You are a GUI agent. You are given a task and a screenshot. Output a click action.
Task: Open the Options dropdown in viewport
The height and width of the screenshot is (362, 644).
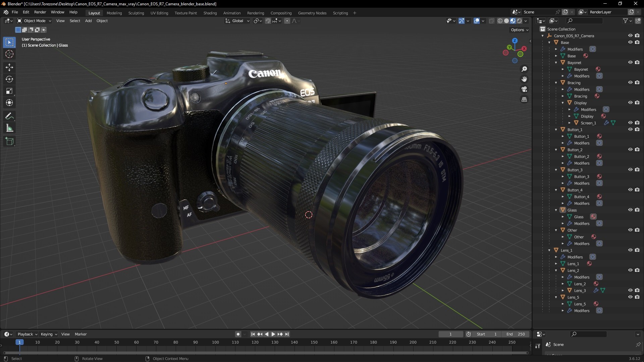[520, 30]
